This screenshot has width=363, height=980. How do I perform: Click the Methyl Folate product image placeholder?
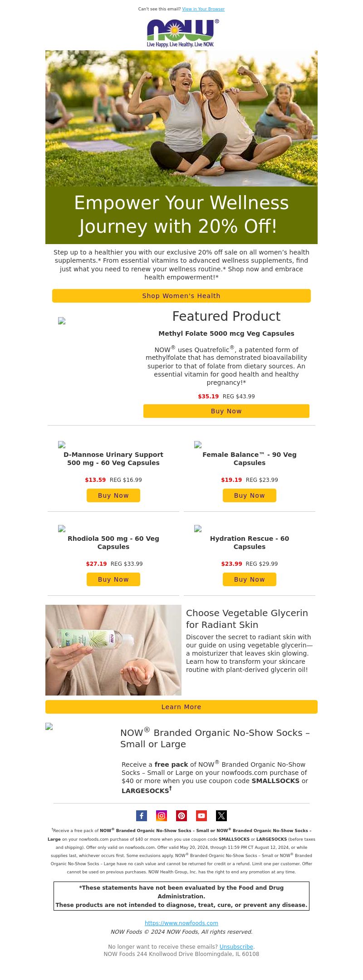pyautogui.click(x=62, y=321)
